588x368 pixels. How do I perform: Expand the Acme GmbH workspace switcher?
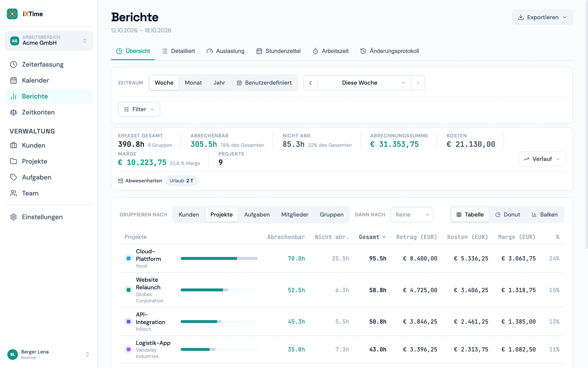pos(49,41)
